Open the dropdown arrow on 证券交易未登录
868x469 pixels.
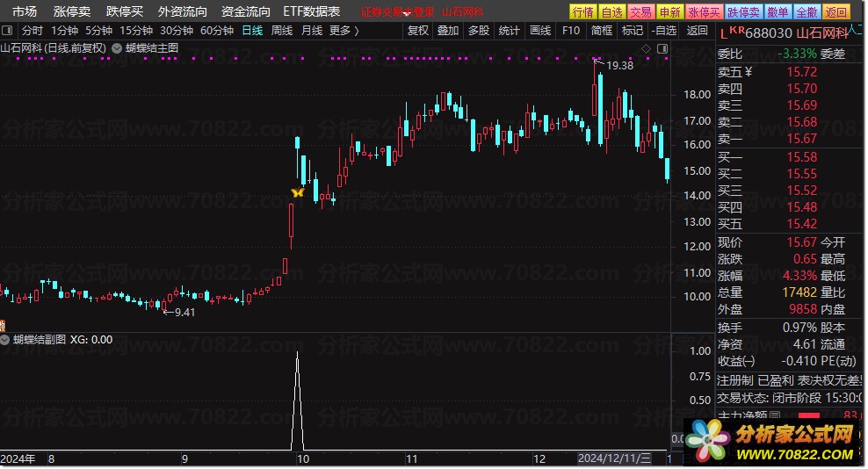[x=408, y=14]
